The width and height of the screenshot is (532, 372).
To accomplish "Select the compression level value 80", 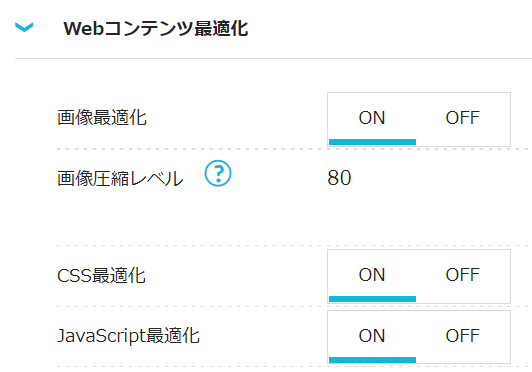I will tap(339, 178).
